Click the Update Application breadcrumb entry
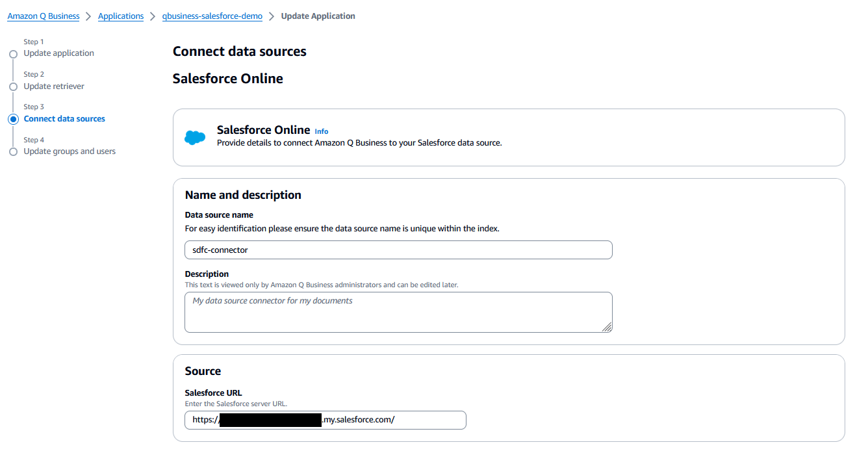The height and width of the screenshot is (451, 868). point(318,16)
